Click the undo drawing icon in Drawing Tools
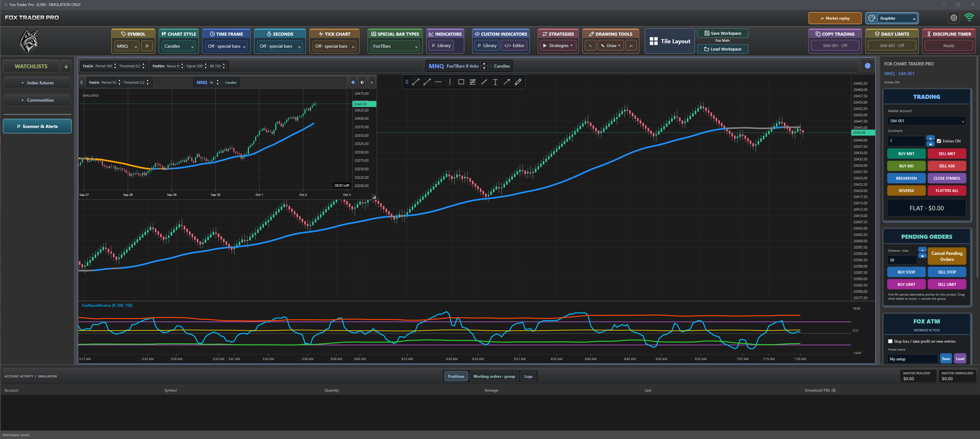This screenshot has height=439, width=980. [x=631, y=46]
